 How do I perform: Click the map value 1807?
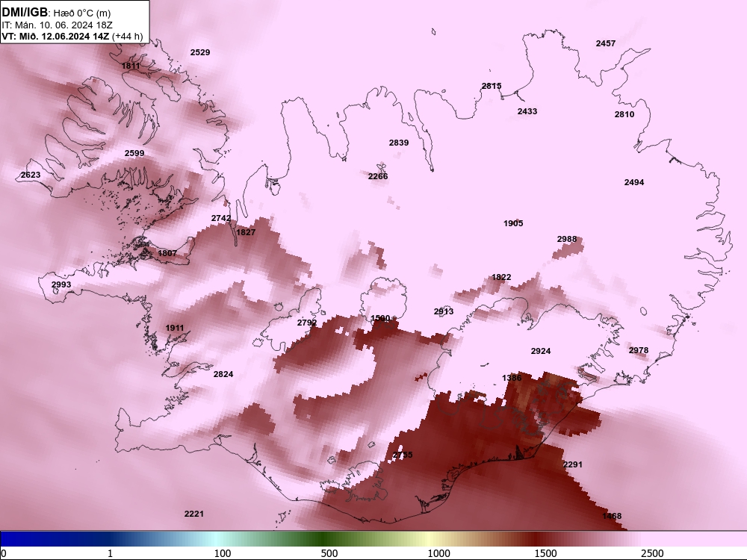tap(167, 253)
